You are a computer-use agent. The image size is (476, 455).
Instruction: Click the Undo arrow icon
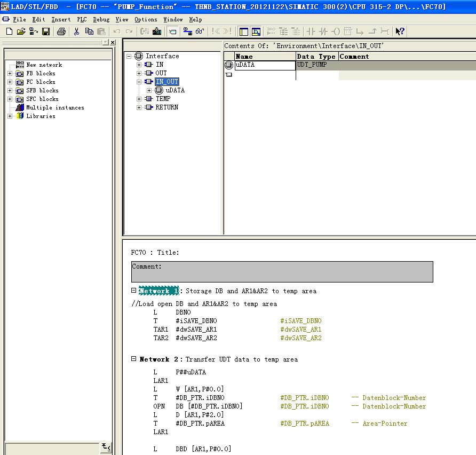(x=117, y=32)
